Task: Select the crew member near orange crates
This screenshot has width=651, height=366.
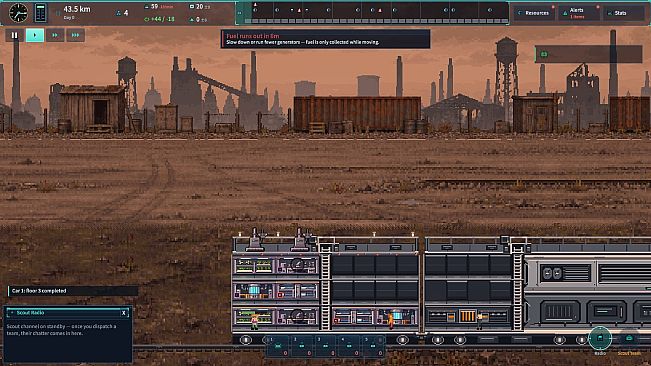Action: (480, 322)
